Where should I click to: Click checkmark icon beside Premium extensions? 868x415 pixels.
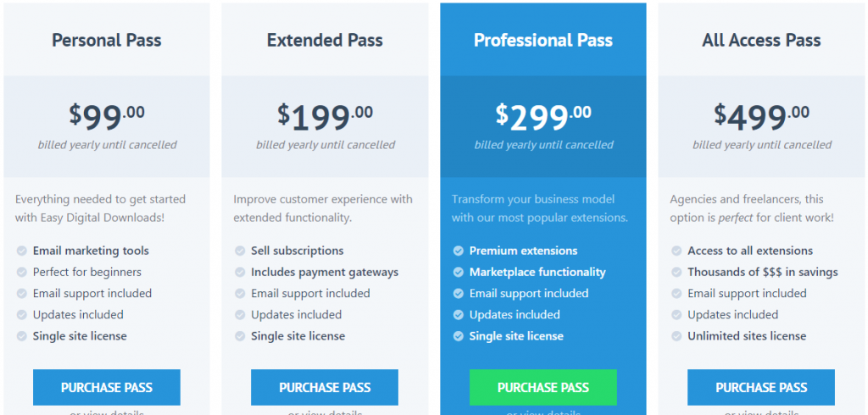point(458,251)
